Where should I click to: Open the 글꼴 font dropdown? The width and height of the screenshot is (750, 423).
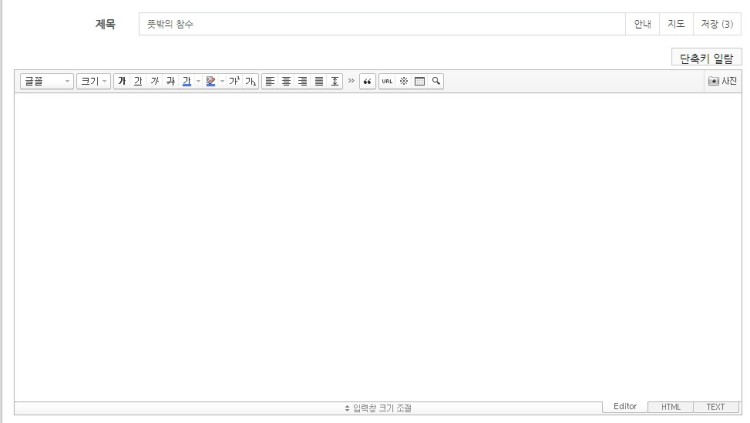click(47, 80)
